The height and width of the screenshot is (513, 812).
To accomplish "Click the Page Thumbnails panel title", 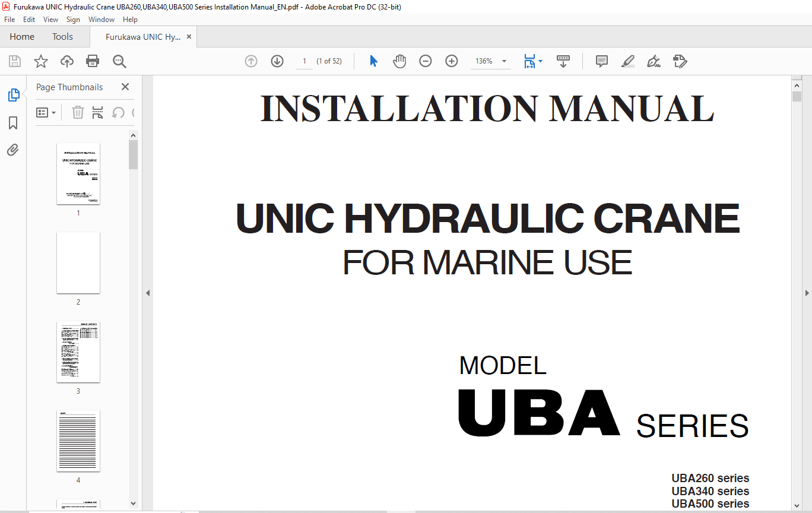I will coord(69,87).
